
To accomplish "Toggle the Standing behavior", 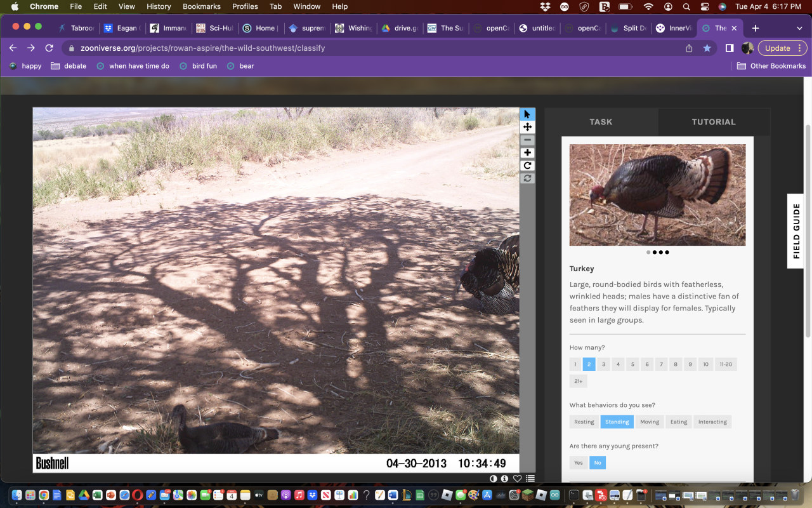I will [x=617, y=422].
